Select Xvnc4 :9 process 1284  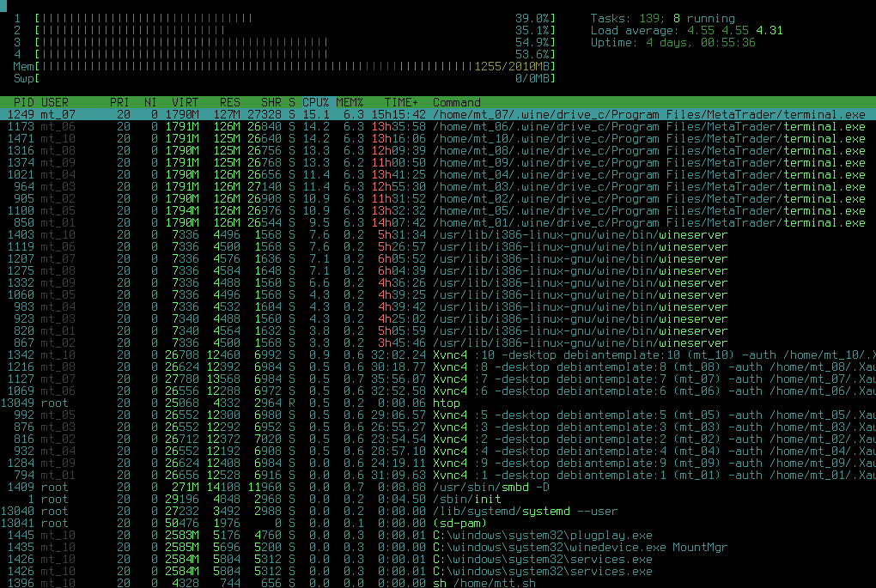point(438,463)
